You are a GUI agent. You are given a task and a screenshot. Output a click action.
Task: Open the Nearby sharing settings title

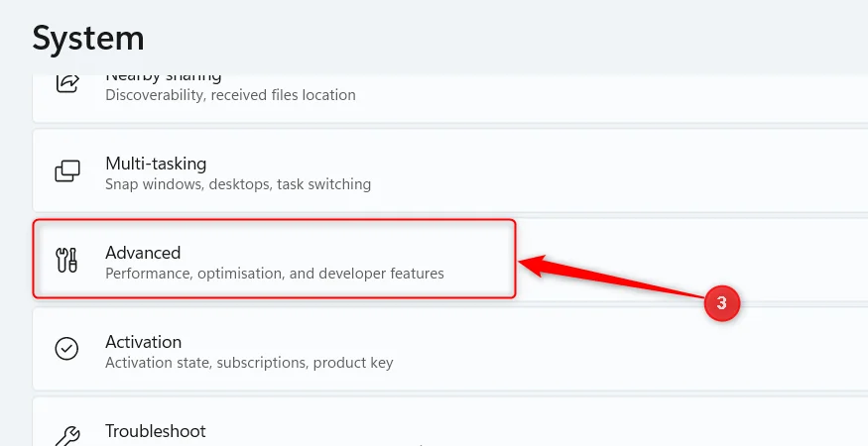(164, 78)
